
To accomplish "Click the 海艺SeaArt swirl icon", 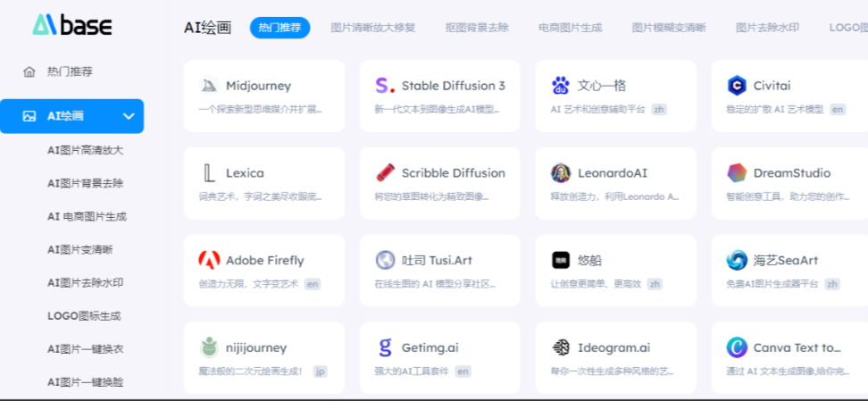I will [737, 260].
